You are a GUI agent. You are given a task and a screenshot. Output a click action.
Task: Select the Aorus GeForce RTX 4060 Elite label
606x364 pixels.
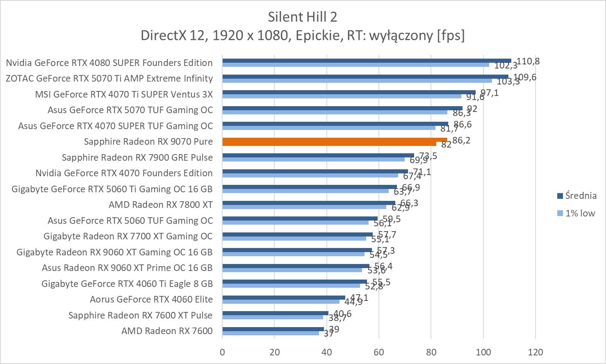(x=151, y=299)
